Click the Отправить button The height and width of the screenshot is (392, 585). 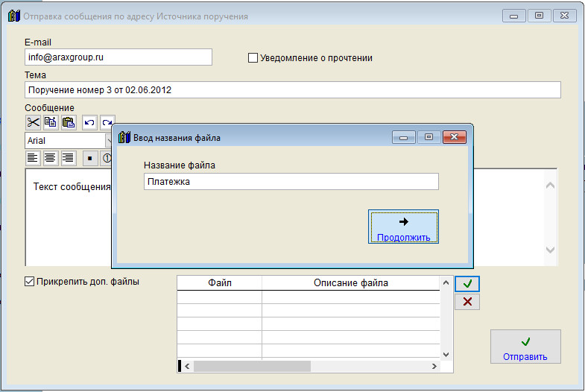coord(525,347)
